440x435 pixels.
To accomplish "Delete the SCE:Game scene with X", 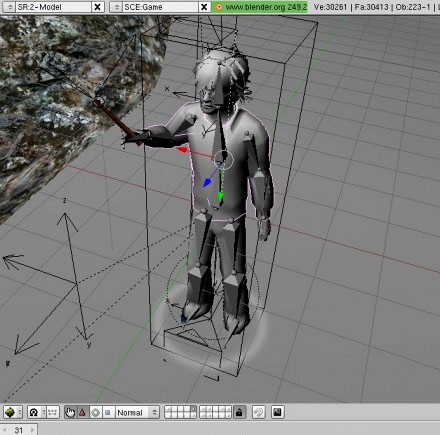I will [204, 7].
